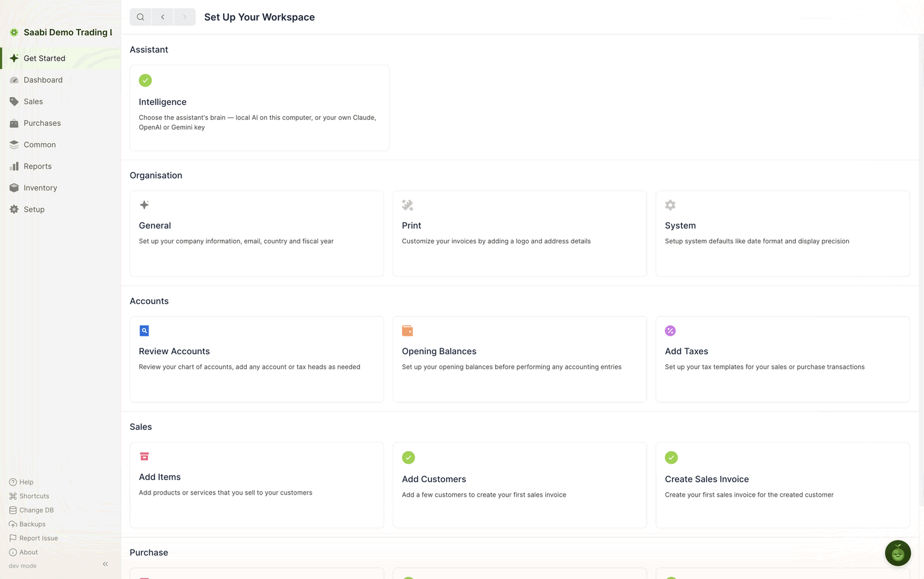Open the Intelligence setup card

point(259,107)
